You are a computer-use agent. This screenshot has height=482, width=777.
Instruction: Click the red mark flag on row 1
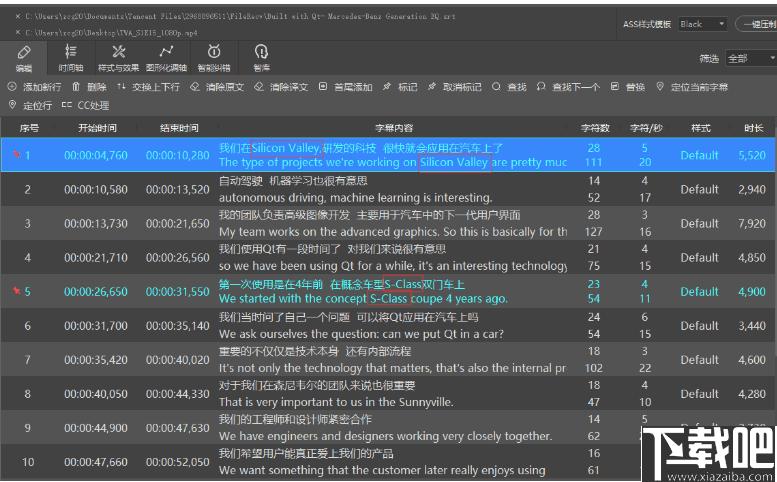tap(16, 154)
